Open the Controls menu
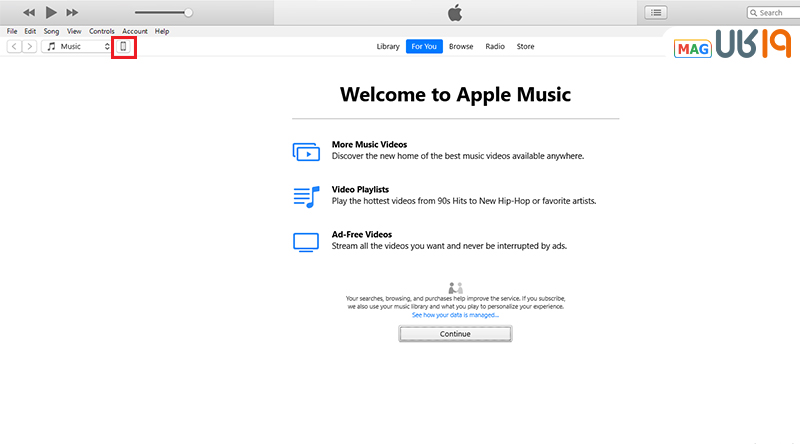This screenshot has width=800, height=444. pos(102,31)
